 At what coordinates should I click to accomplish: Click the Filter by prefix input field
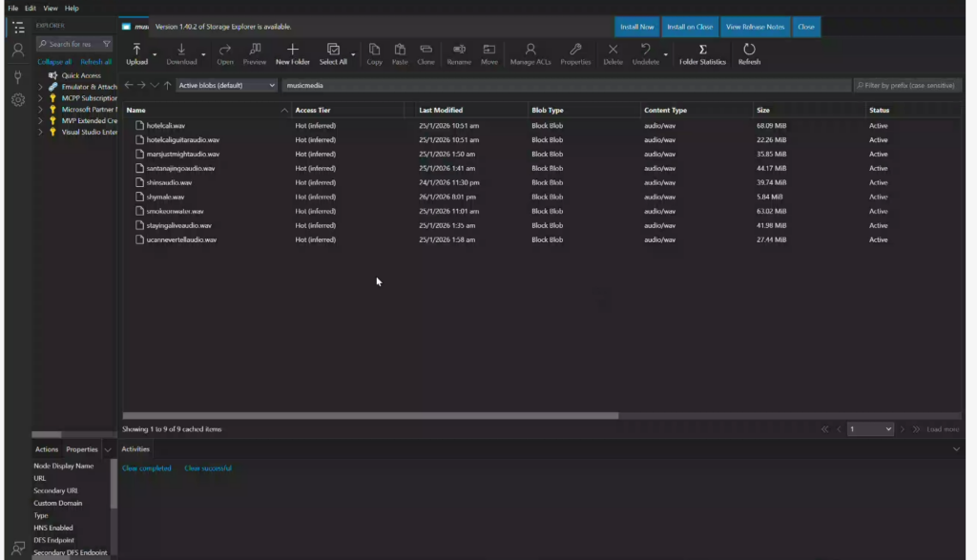tap(908, 85)
